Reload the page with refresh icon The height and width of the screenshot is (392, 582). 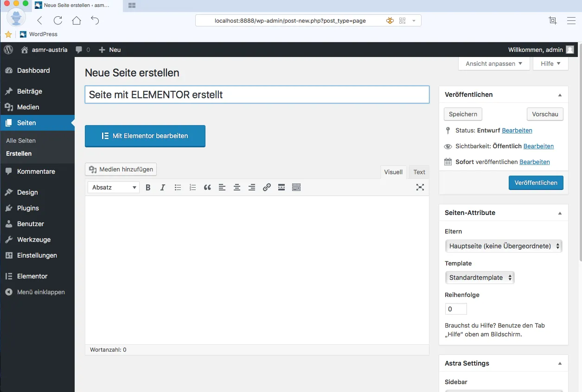click(58, 20)
